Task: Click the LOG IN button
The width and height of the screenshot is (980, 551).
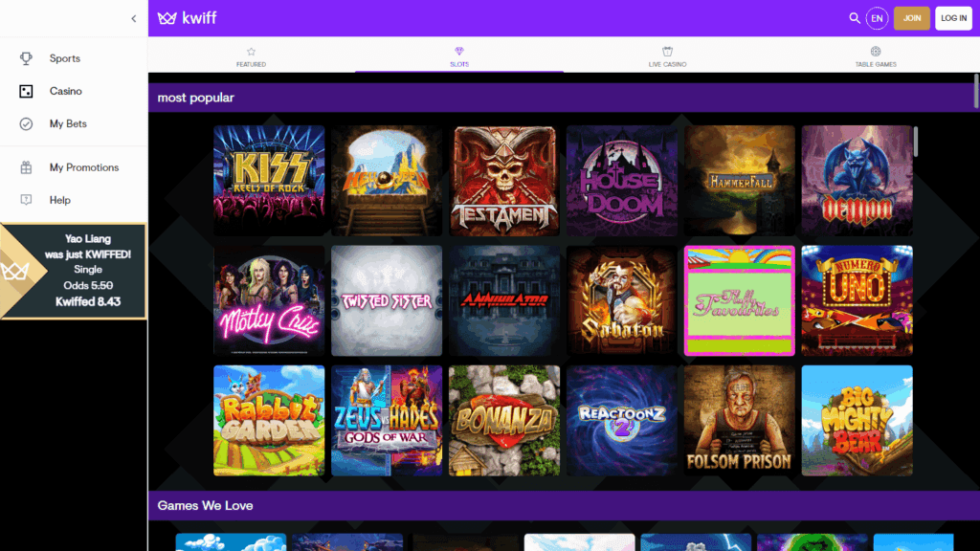Action: 954,18
